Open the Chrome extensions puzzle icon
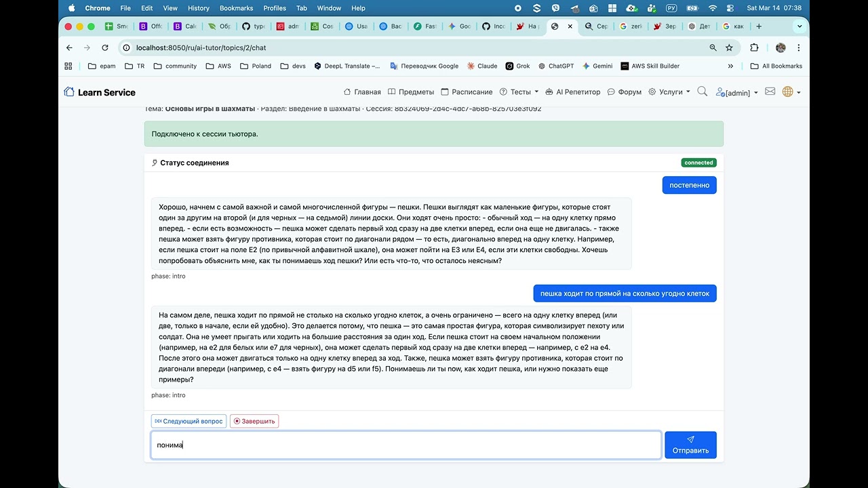Image resolution: width=868 pixels, height=488 pixels. click(754, 47)
